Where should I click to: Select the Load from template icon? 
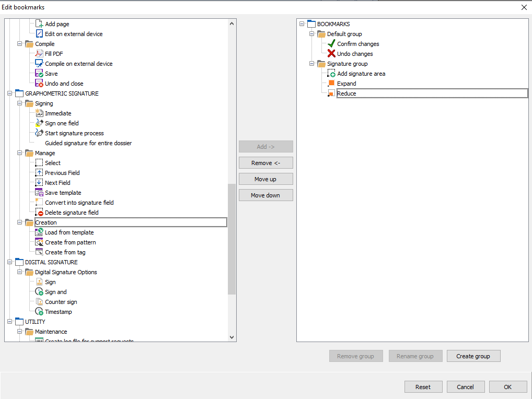click(x=39, y=232)
